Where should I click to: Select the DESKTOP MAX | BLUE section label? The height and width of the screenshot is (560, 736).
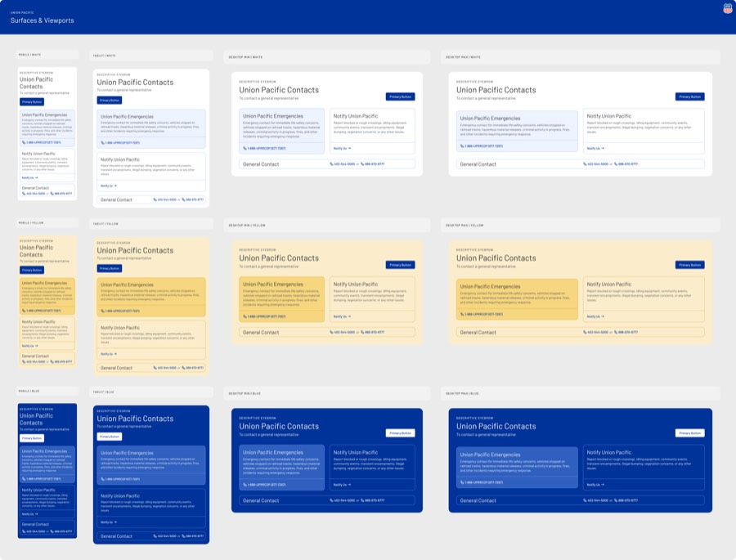[462, 393]
